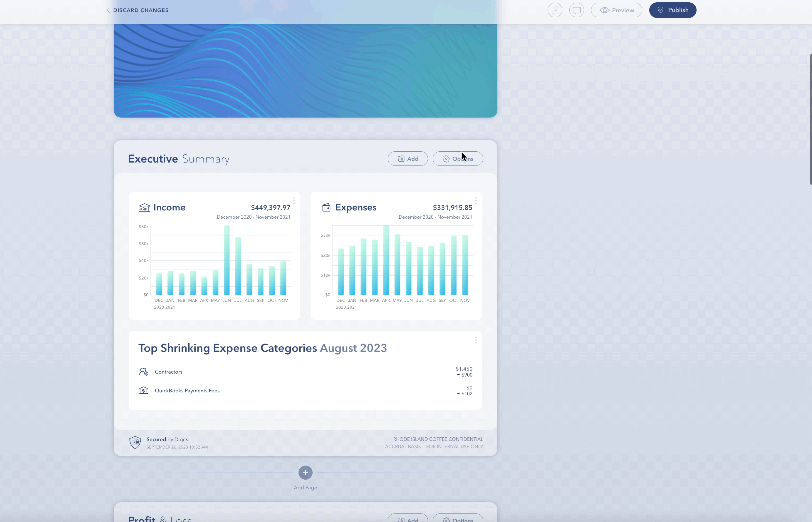812x522 pixels.
Task: Open Top Shrinking Expense Categories three-dot menu
Action: click(476, 340)
